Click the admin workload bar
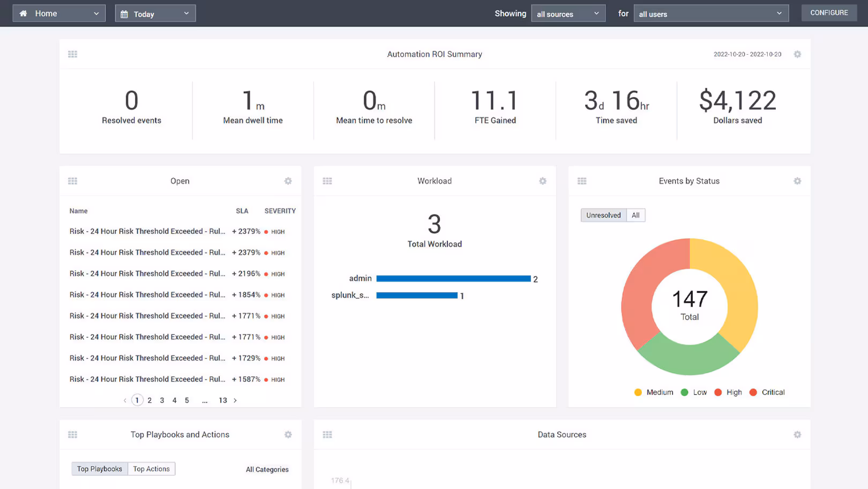This screenshot has height=489, width=868. [453, 279]
